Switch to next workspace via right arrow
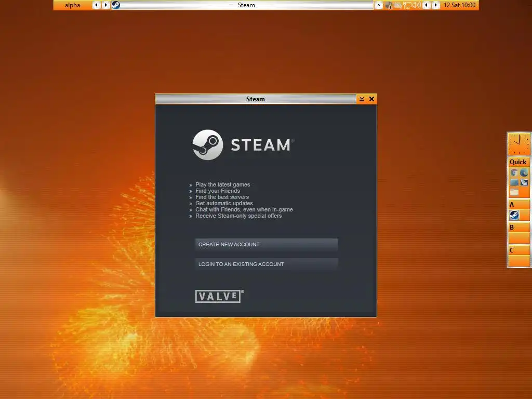Screen dimensions: 532x399 (x=106, y=5)
